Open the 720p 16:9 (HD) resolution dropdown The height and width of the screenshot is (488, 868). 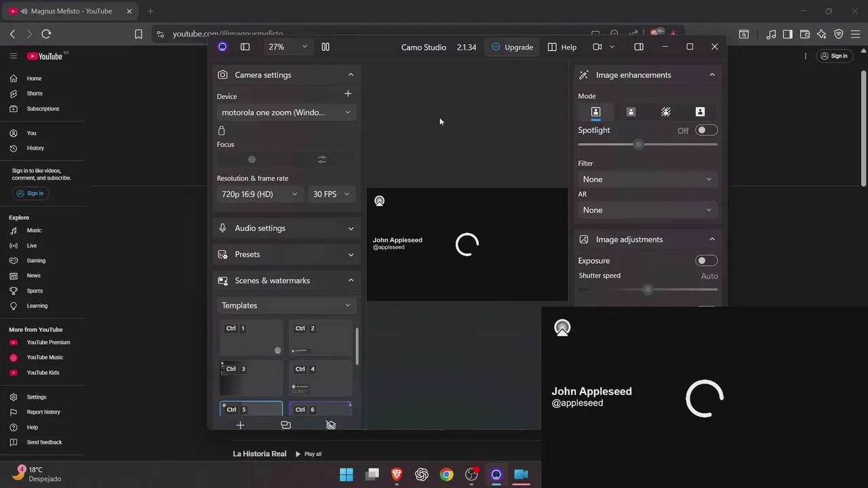click(260, 194)
